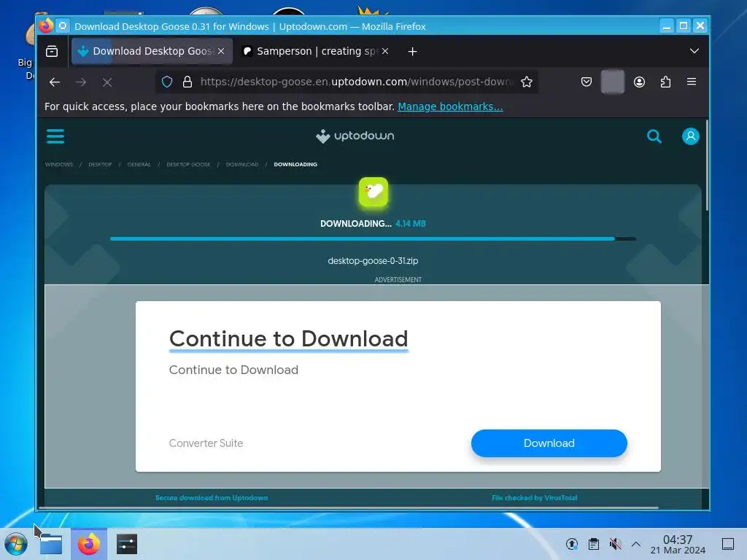The height and width of the screenshot is (560, 747).
Task: Click the page vertical scrollbar
Action: coord(707,166)
